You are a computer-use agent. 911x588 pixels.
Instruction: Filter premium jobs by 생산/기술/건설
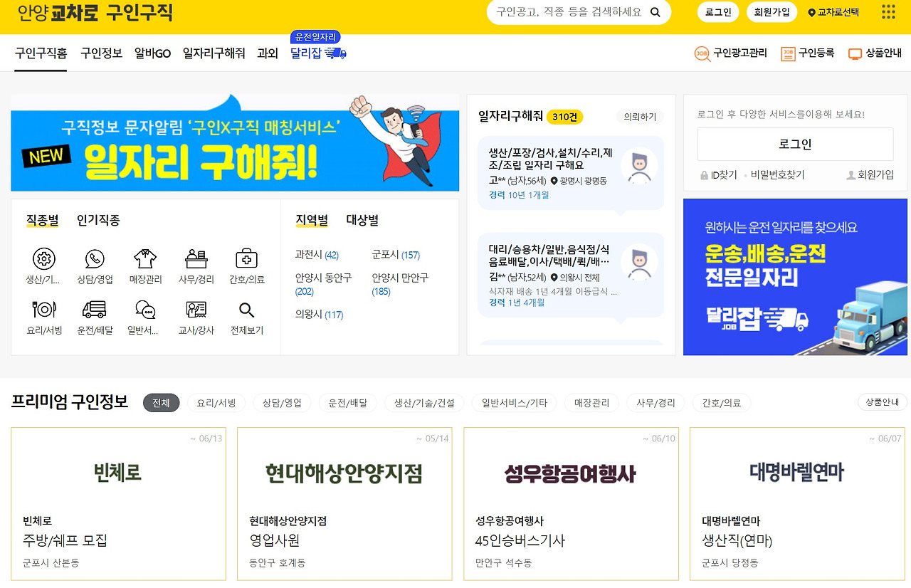424,403
